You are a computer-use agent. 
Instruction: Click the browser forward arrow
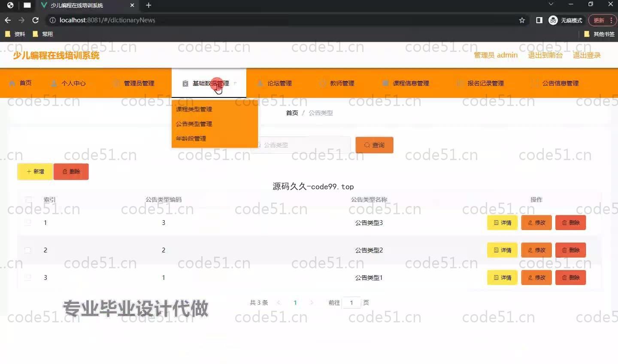pos(21,20)
